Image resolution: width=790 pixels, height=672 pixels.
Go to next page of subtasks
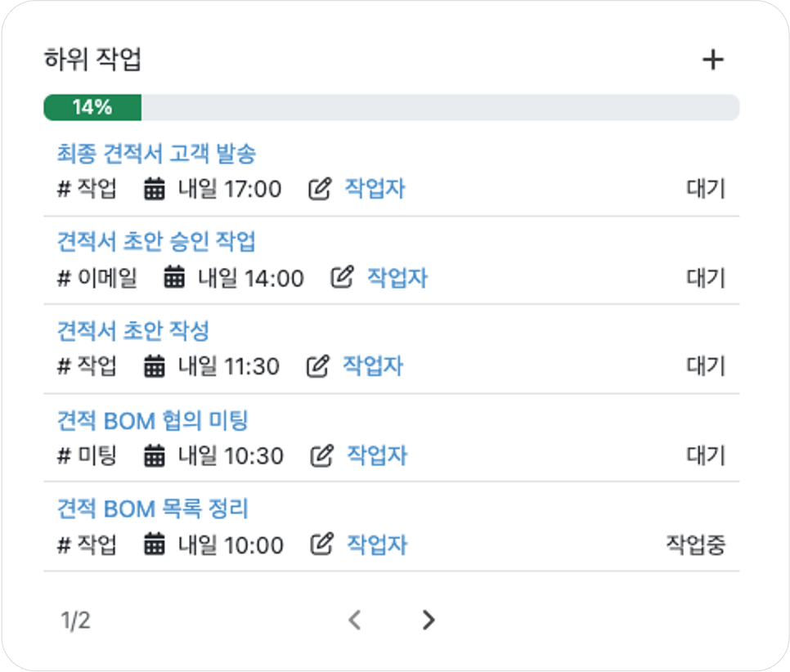429,620
